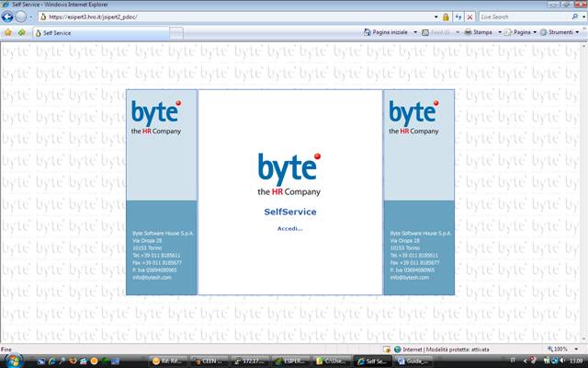Click 'Byte Software House S.p.A.' in left panel
The height and width of the screenshot is (368, 588).
pos(164,233)
